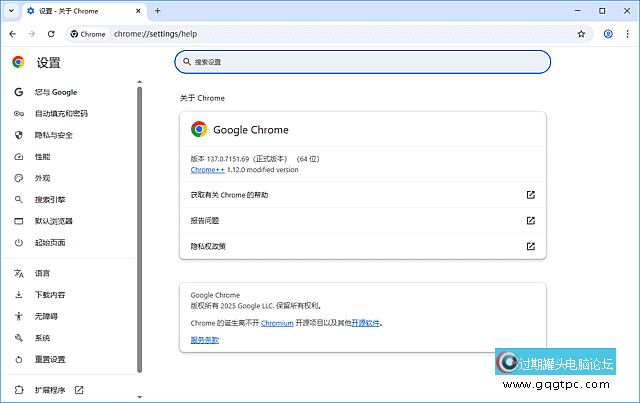This screenshot has height=403, width=640.
Task: Click the speedometer icon for 性能
Action: (19, 157)
